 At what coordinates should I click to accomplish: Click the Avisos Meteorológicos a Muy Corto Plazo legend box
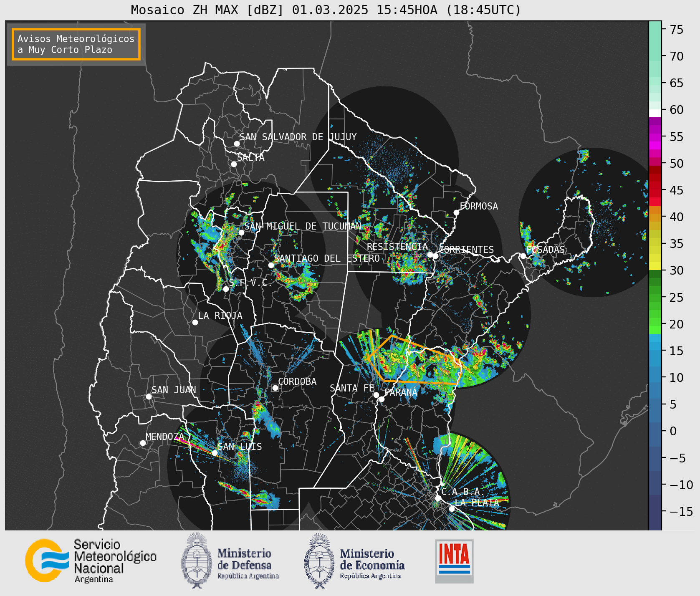pyautogui.click(x=76, y=44)
